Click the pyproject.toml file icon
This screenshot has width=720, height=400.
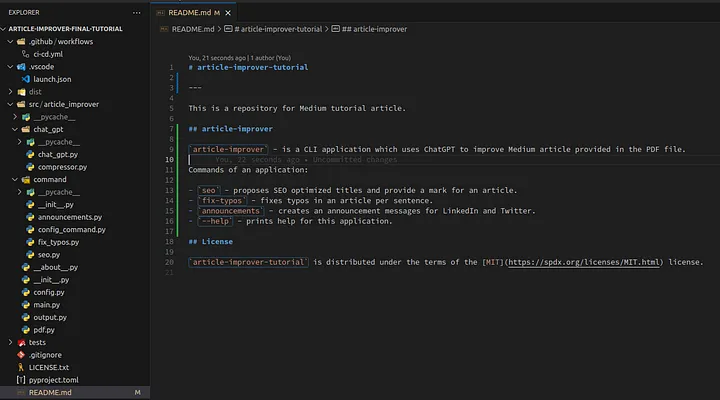[20, 380]
